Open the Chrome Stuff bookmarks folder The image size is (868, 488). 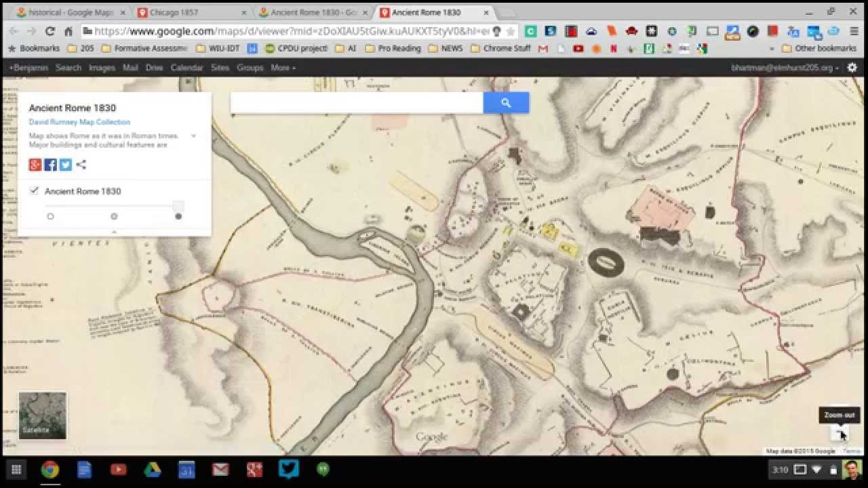(500, 49)
